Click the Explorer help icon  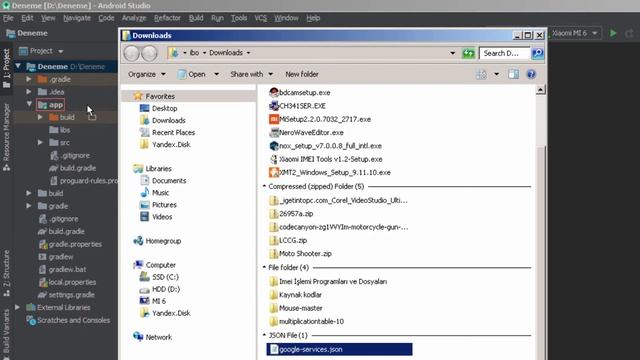coord(531,74)
